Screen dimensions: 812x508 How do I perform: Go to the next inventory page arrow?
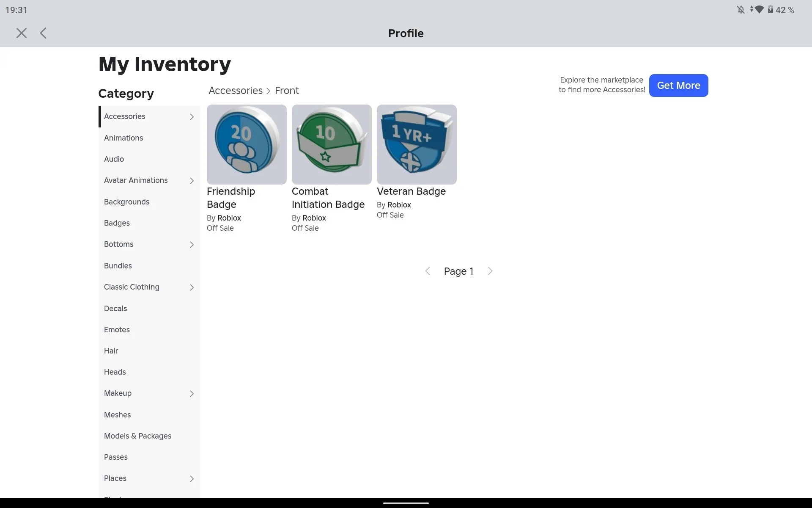click(490, 271)
